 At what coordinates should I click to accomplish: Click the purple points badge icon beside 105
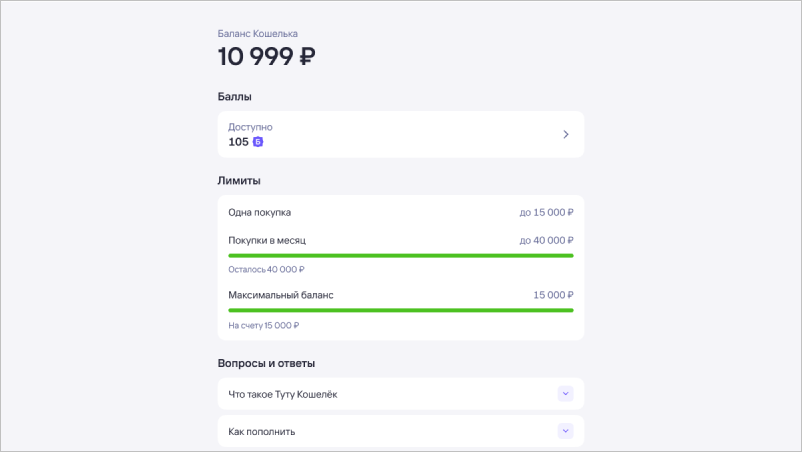(x=258, y=142)
